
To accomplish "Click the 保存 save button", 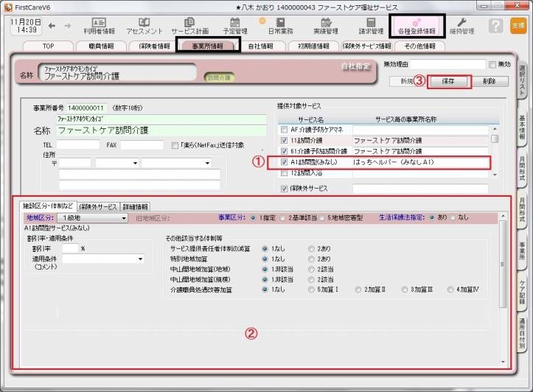I will pos(447,81).
